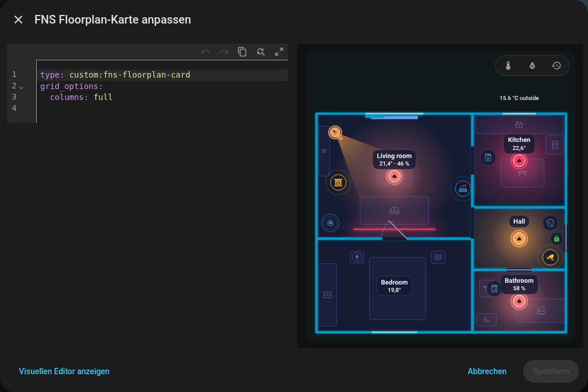Open the Bathroom label showing 58 %
Image resolution: width=588 pixels, height=392 pixels.
pos(519,285)
